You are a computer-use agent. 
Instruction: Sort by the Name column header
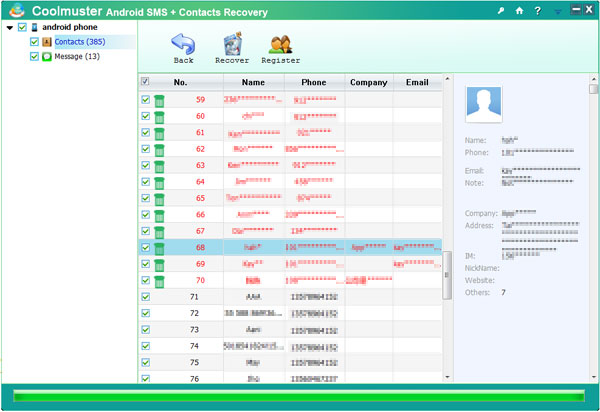coord(253,82)
